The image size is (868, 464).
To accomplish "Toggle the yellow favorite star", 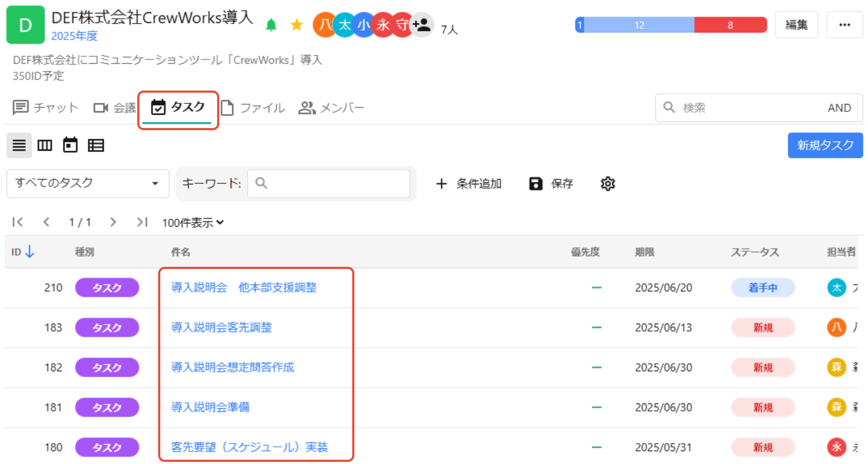I will pos(296,25).
